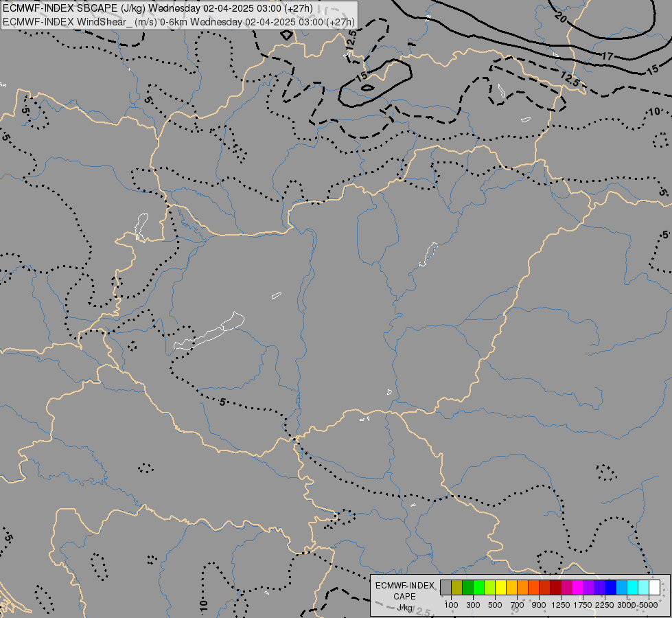
Task: Click the legend value 700
Action: 518,605
